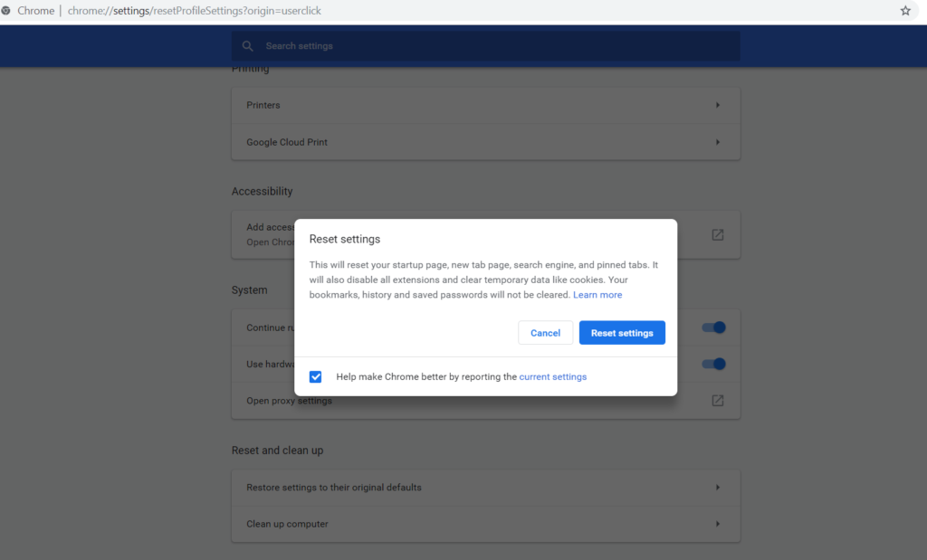The height and width of the screenshot is (560, 927).
Task: Toggle the Use hardware acceleration switch
Action: pyautogui.click(x=713, y=364)
